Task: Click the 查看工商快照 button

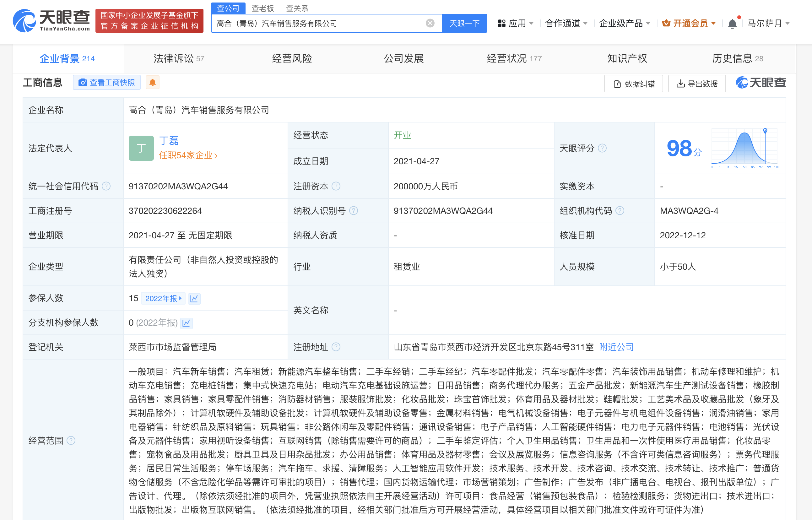Action: 107,82
